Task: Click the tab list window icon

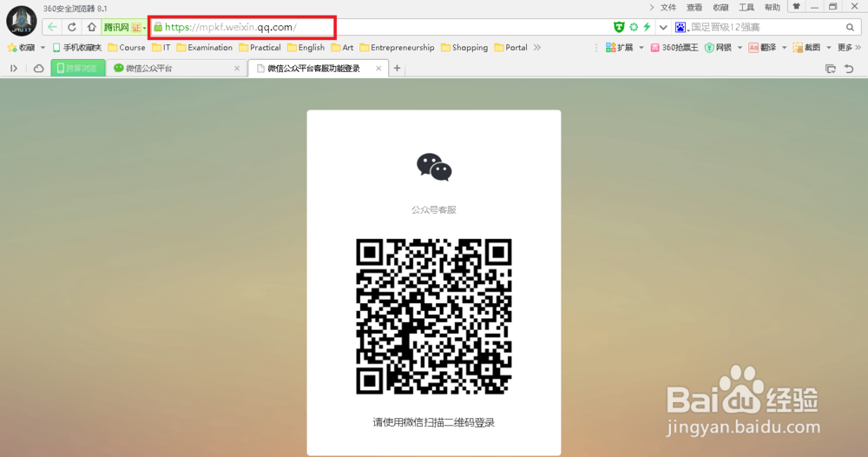Action: click(x=831, y=69)
